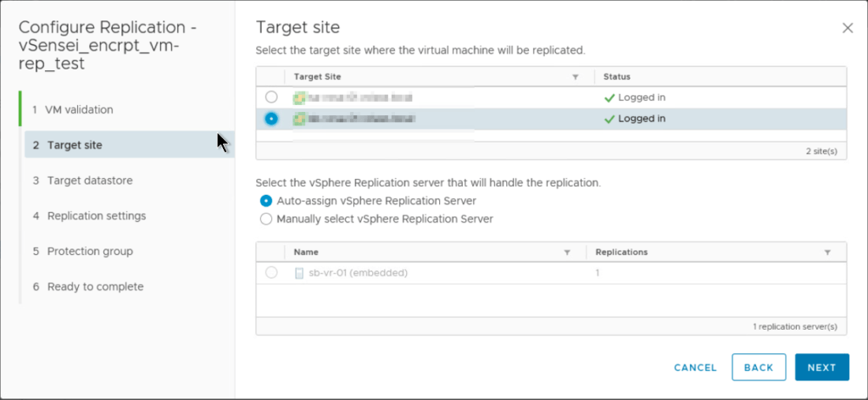Image resolution: width=868 pixels, height=400 pixels.
Task: Open the Protection group step
Action: 89,252
